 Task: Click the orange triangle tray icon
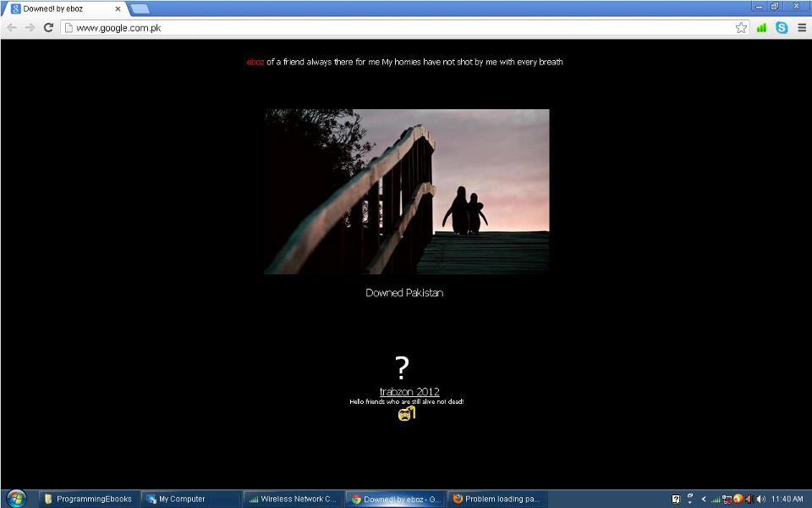tap(749, 500)
